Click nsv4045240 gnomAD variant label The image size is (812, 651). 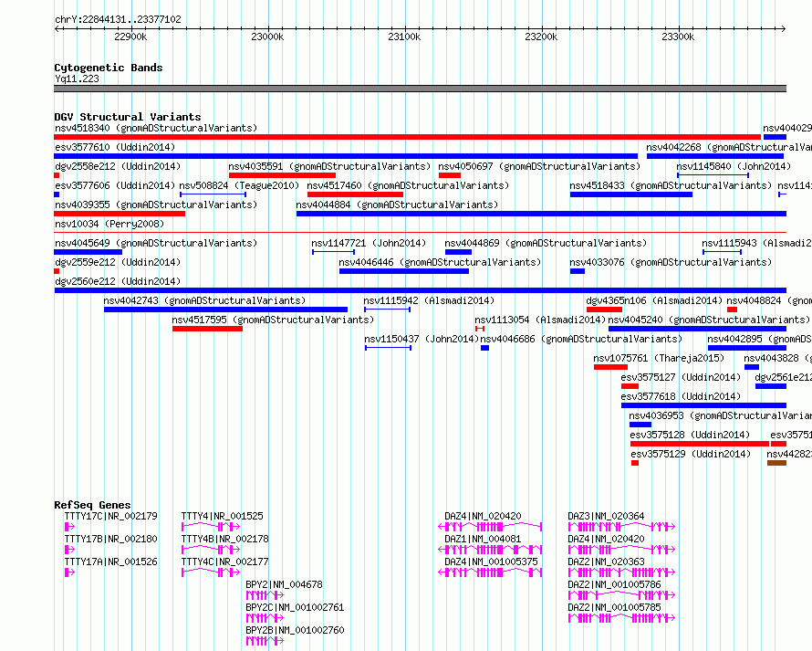tap(708, 320)
